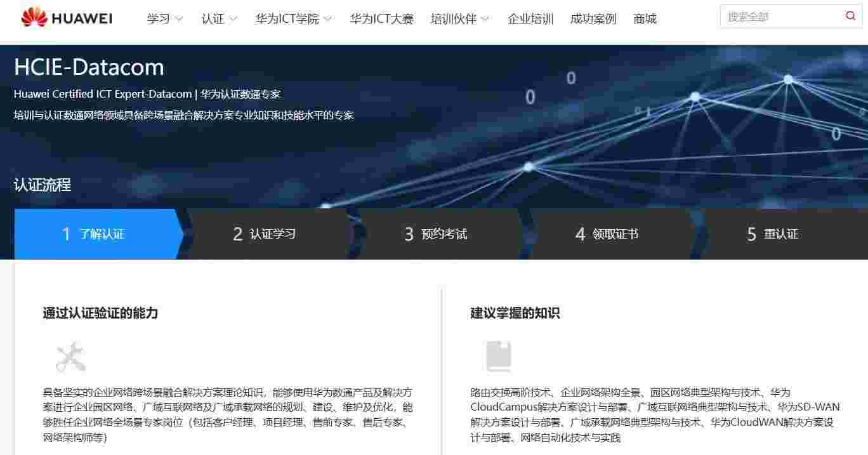
Task: Select step 1 了解认证 tab
Action: [x=95, y=234]
